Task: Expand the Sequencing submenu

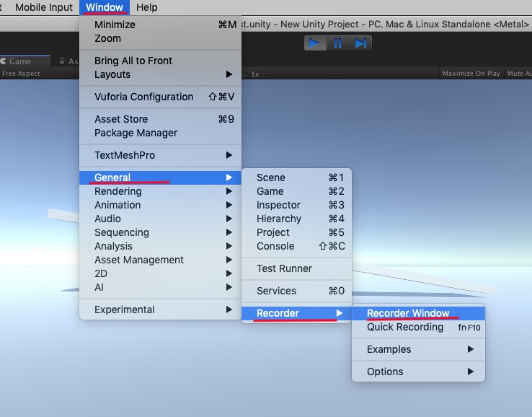Action: click(160, 232)
